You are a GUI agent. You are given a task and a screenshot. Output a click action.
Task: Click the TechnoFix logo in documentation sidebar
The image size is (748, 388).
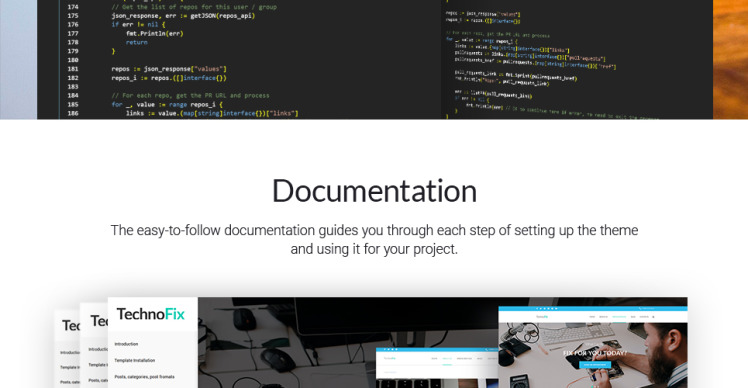point(150,314)
